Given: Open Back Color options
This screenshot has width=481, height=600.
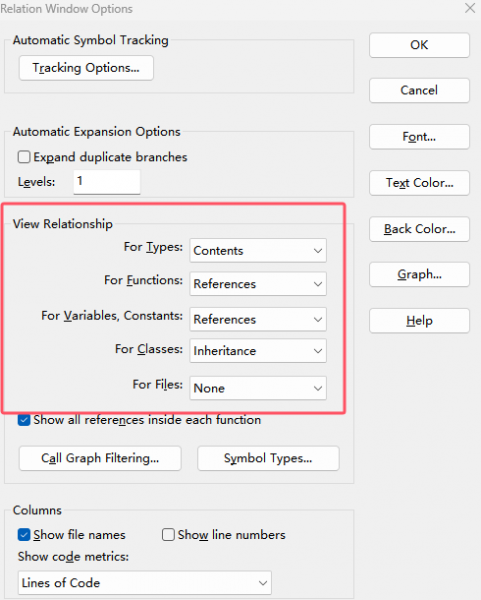Looking at the screenshot, I should [x=419, y=229].
